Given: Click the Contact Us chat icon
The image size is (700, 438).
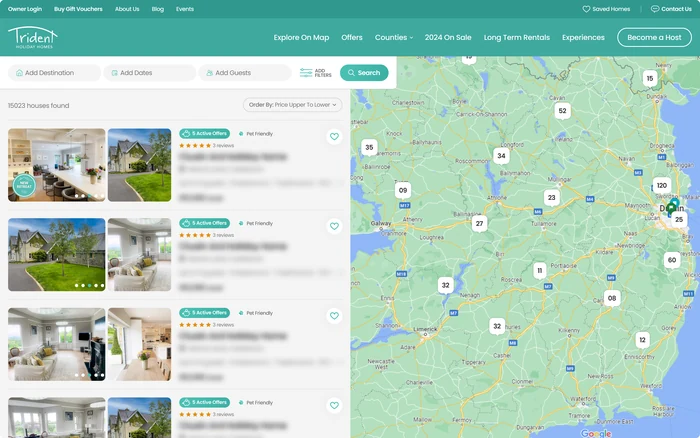Looking at the screenshot, I should [655, 9].
